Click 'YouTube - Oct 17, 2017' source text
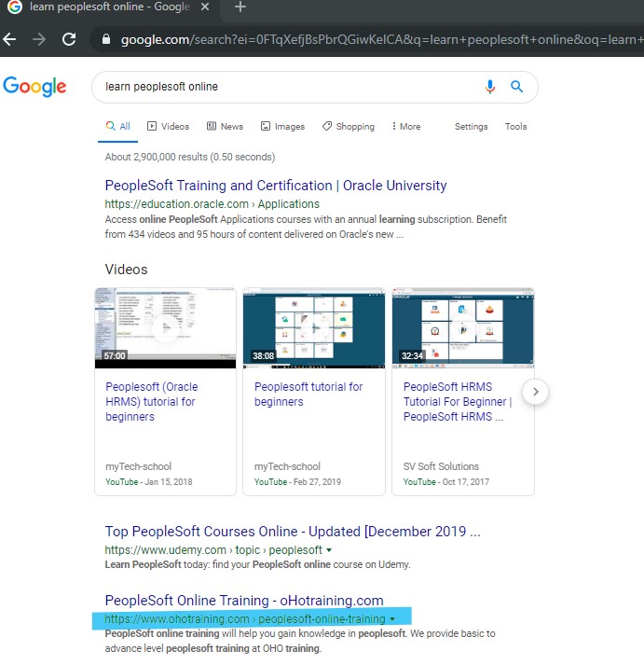Viewport: 644px width, 665px height. tap(446, 482)
